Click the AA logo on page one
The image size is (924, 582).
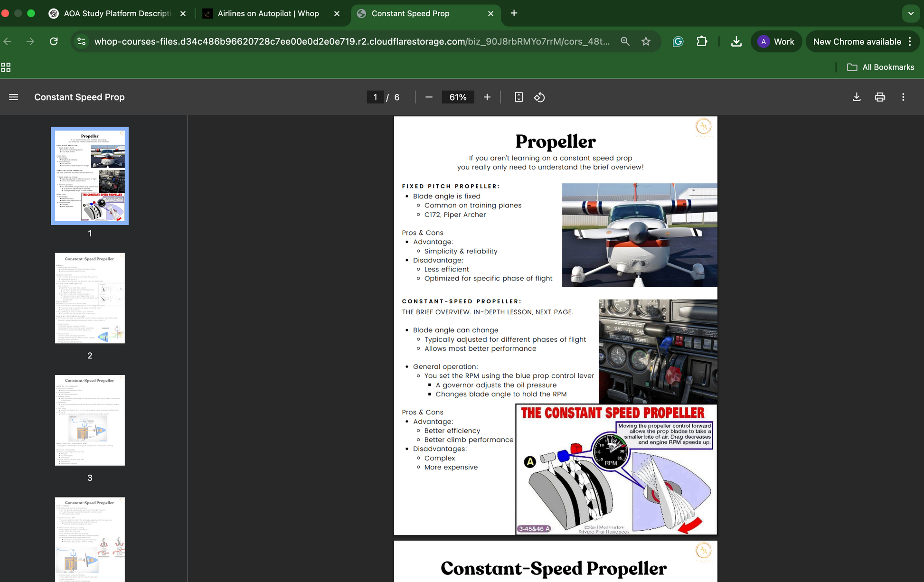[x=703, y=126]
